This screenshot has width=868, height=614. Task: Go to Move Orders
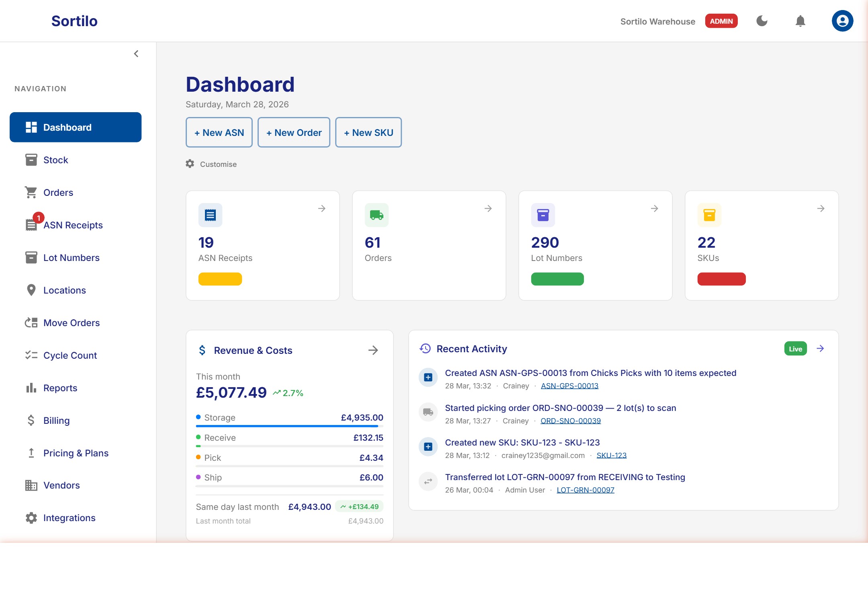(x=76, y=323)
